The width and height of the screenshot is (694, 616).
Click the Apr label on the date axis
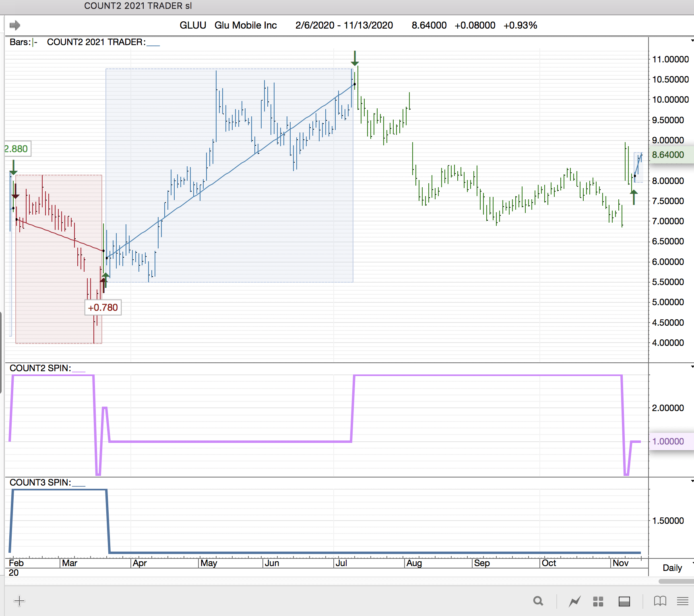140,563
